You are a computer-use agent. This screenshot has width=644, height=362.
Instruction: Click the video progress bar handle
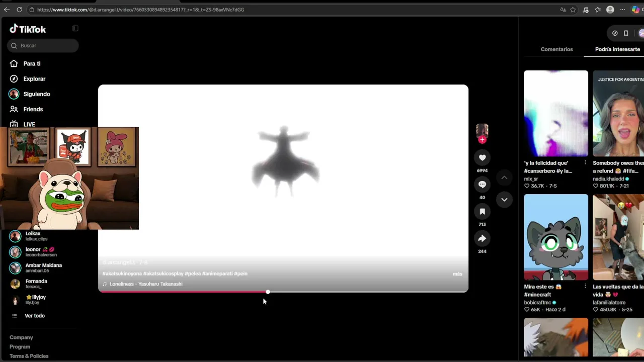(x=268, y=292)
